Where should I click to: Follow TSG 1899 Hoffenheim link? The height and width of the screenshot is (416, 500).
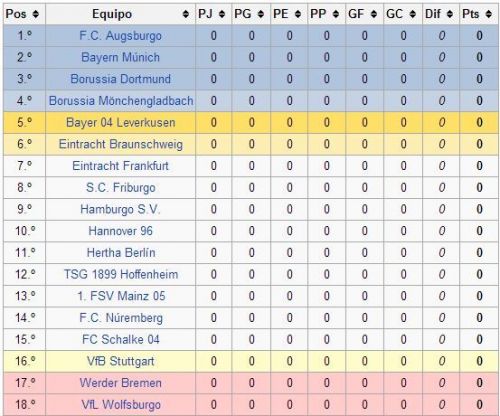tap(121, 274)
